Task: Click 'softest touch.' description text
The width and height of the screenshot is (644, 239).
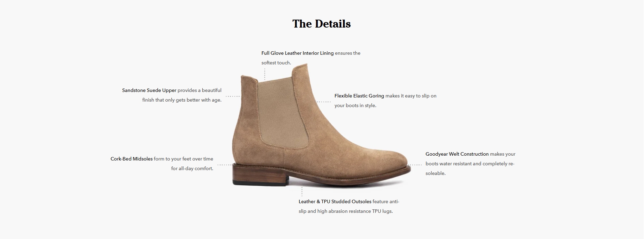Action: coord(276,63)
